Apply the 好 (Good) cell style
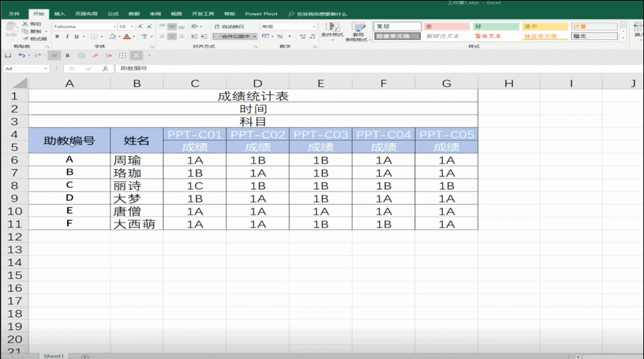 click(x=496, y=26)
